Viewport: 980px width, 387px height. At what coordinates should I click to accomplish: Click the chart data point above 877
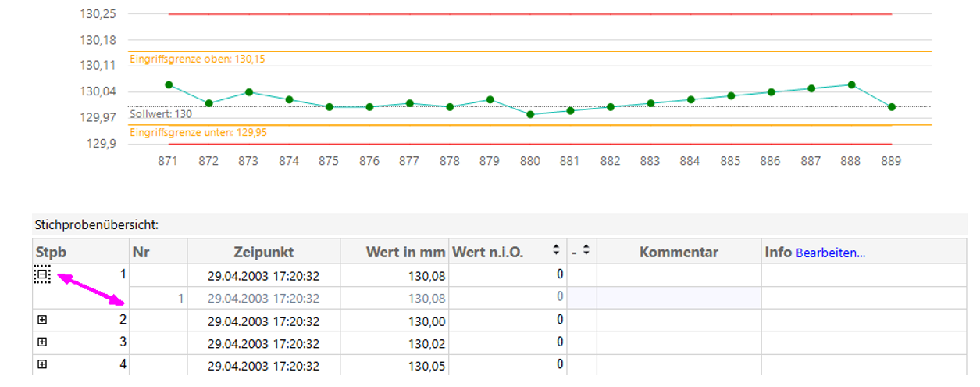410,103
